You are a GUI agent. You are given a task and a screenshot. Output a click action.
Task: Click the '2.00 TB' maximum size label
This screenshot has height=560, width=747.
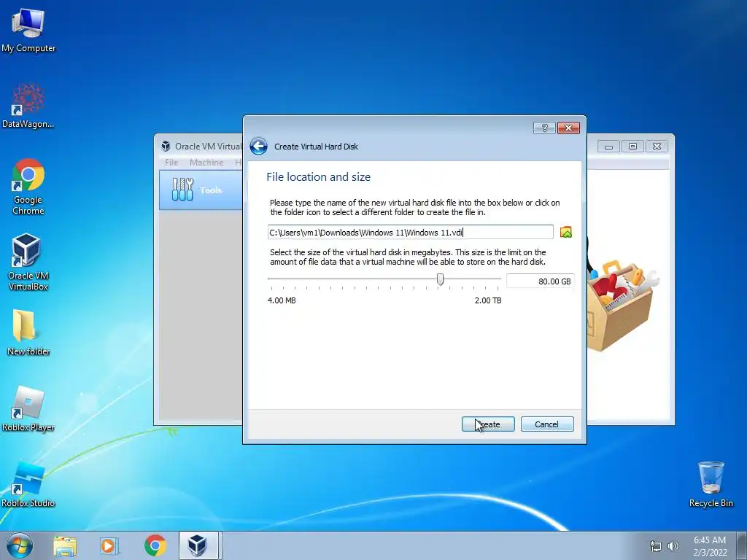coord(488,300)
